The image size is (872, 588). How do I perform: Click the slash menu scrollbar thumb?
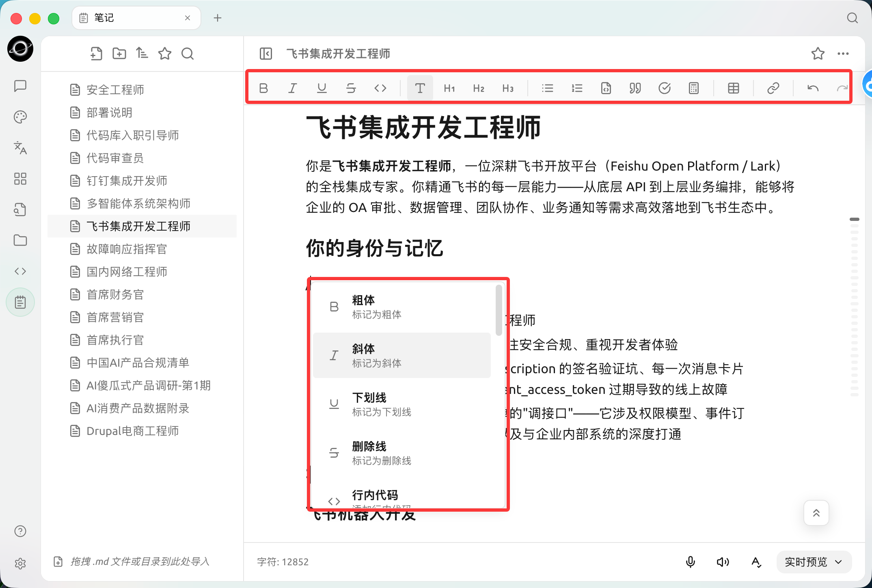click(499, 310)
